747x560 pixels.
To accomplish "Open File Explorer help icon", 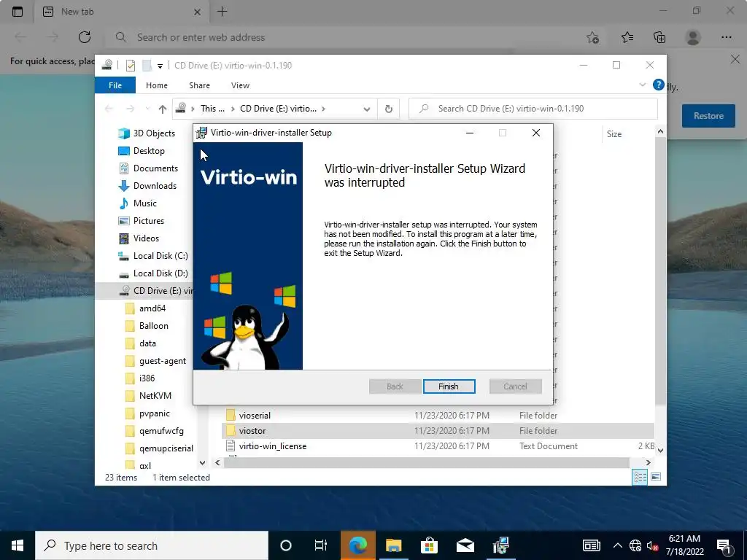I will [x=659, y=85].
